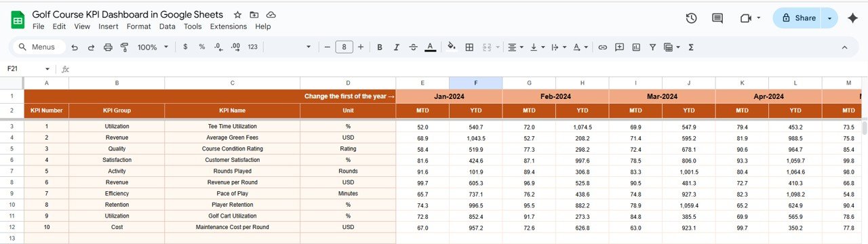The image size is (868, 244).
Task: Open the Data menu
Action: (x=167, y=26)
